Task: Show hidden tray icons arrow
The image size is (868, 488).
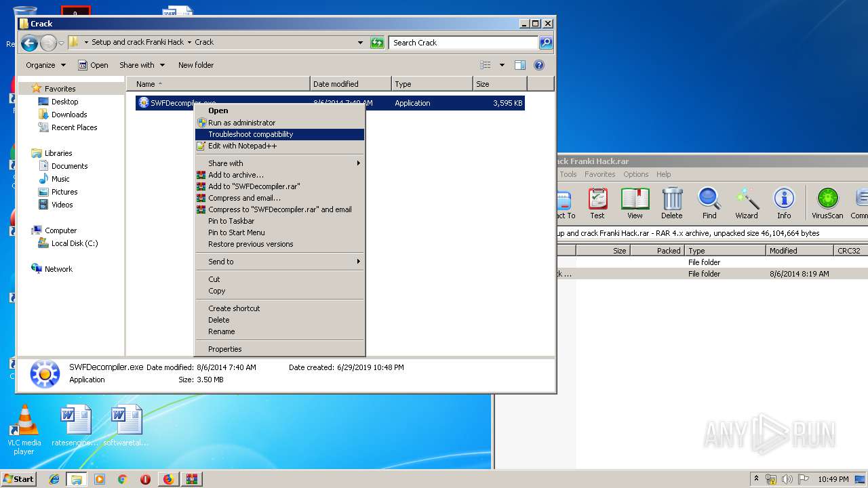Action: coord(757,479)
